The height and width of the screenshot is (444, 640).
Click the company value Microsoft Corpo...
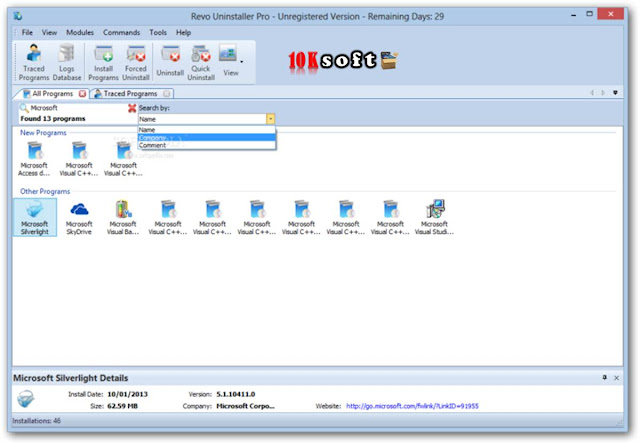(x=245, y=406)
